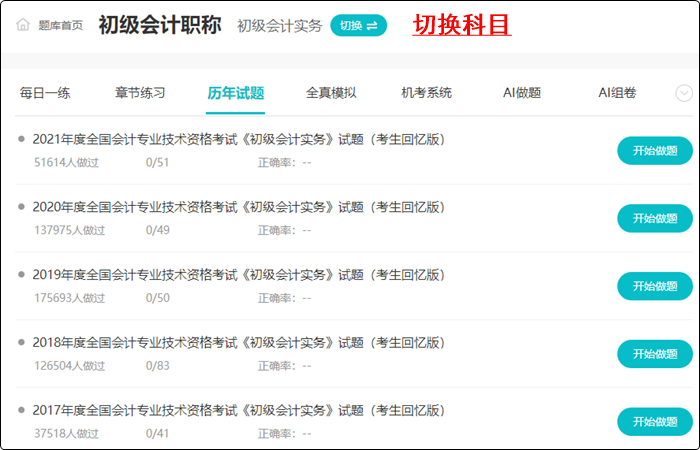Image resolution: width=700 pixels, height=450 pixels.
Task: Click 正确率 in the 2021年度 row
Action: click(x=284, y=162)
